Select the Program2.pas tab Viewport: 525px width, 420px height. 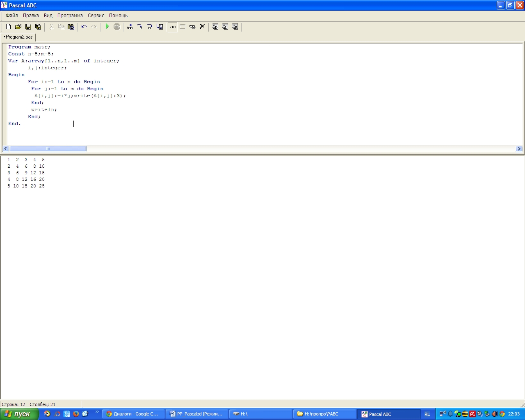click(x=18, y=37)
